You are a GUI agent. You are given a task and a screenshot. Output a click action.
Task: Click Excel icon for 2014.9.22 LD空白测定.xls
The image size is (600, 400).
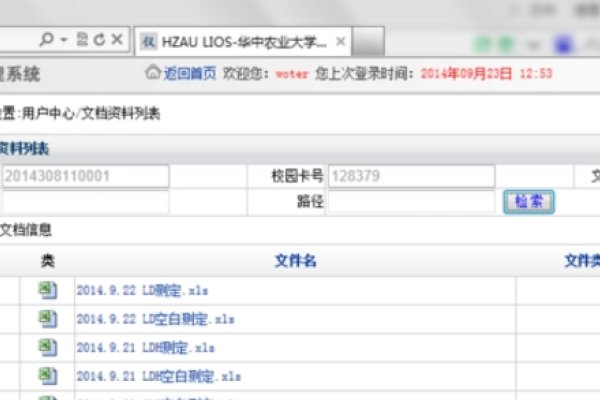point(48,319)
